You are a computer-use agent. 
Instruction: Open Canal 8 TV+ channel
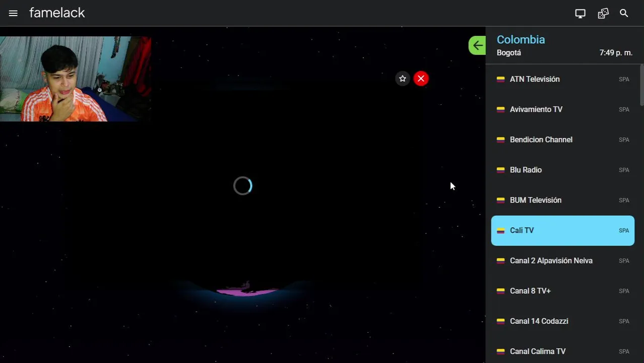(563, 291)
